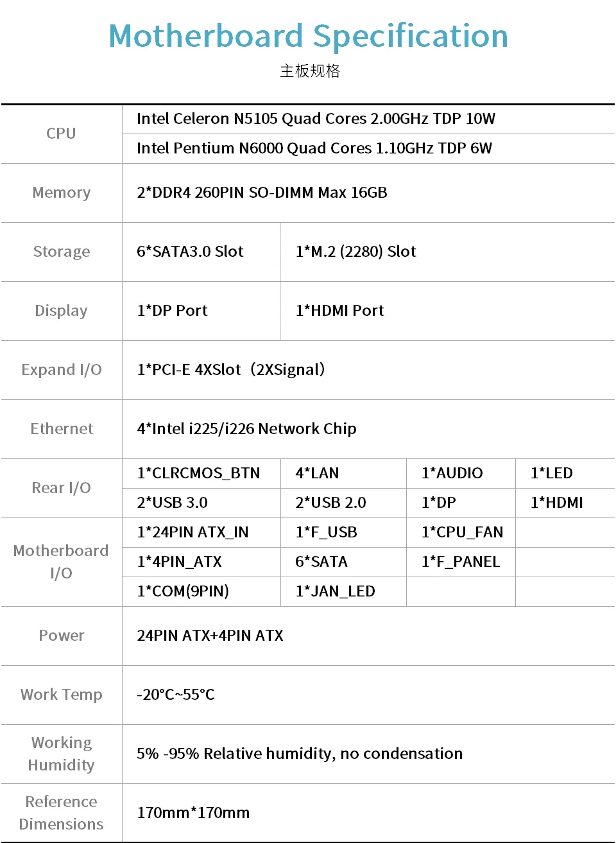Select the Intel Celeron N5105 CPU row

pyautogui.click(x=316, y=119)
